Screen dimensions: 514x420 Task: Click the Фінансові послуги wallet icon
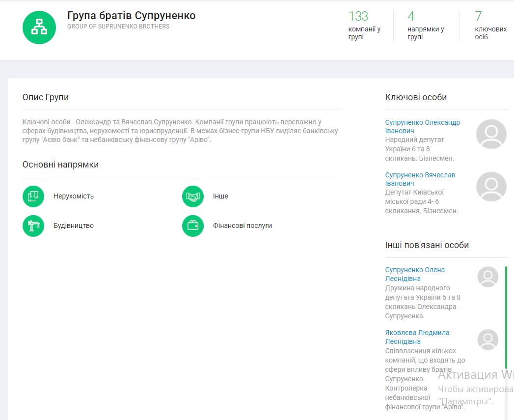193,226
